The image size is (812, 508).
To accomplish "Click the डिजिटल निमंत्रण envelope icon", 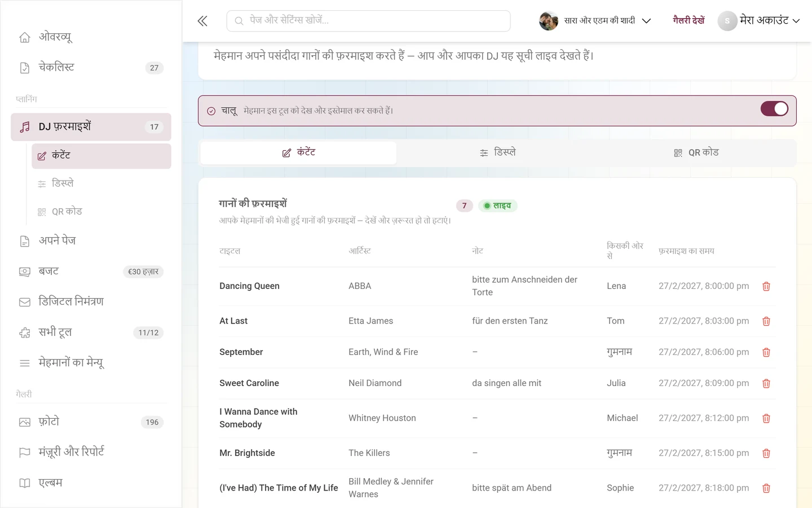I will (25, 302).
